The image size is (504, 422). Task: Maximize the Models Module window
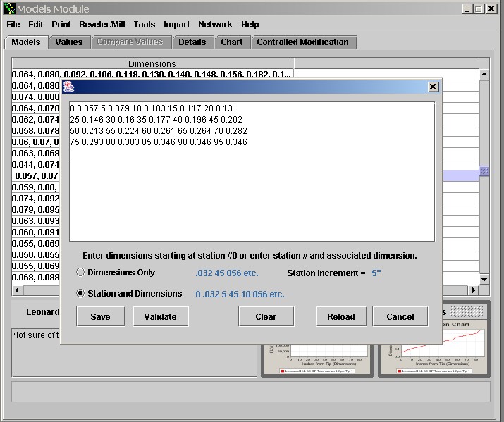pyautogui.click(x=479, y=8)
